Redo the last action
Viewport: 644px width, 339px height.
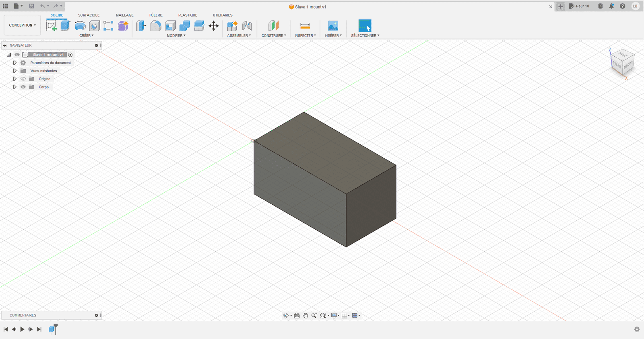(x=56, y=6)
